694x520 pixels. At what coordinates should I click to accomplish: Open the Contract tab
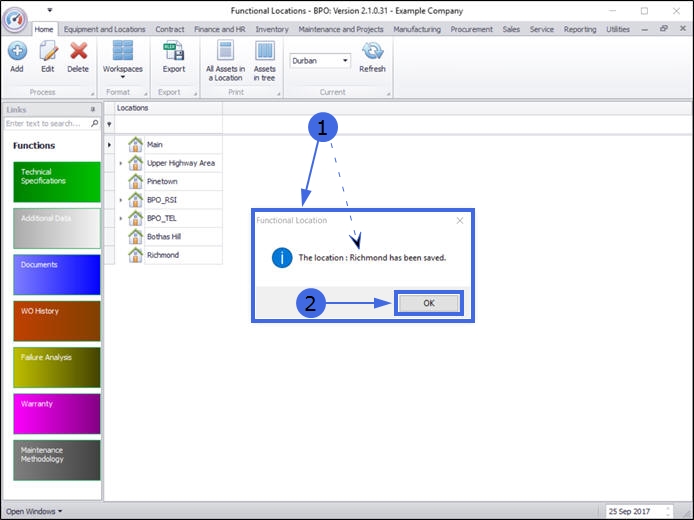pyautogui.click(x=170, y=29)
